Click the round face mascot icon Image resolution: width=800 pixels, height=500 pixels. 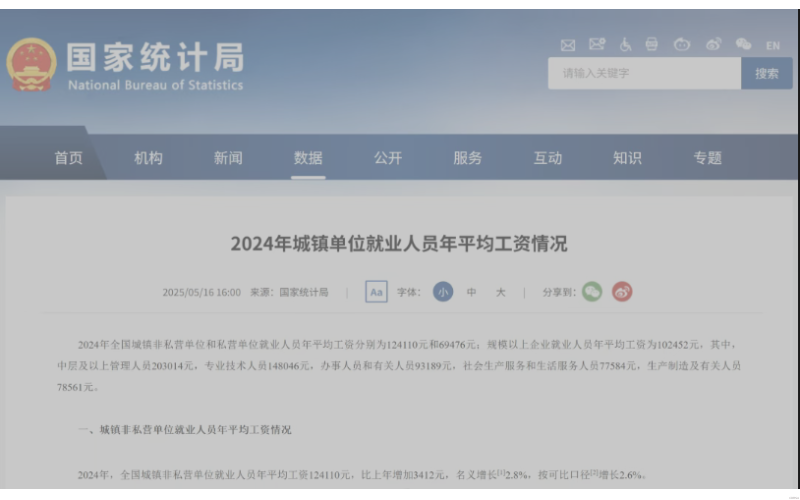tap(682, 45)
